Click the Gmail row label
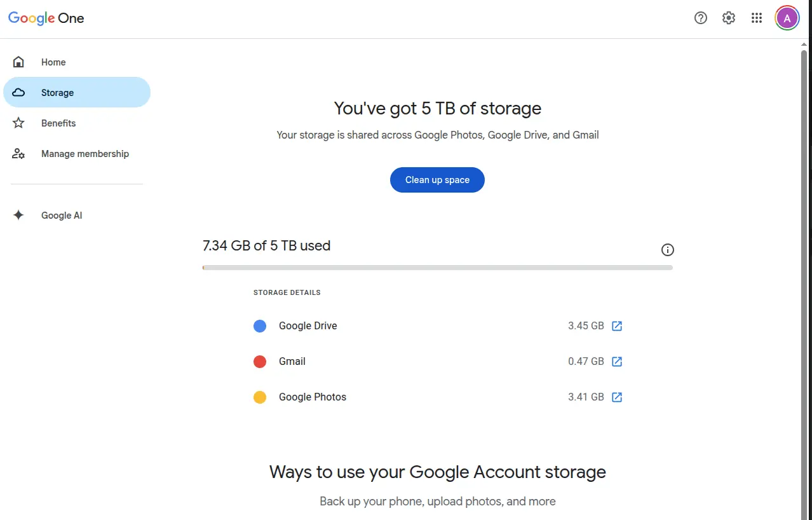 [292, 361]
